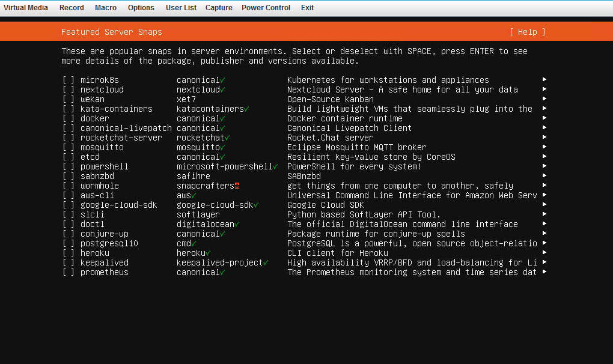Select the sabnzbd snap checkbox
Image resolution: width=613 pixels, height=364 pixels.
(x=69, y=176)
